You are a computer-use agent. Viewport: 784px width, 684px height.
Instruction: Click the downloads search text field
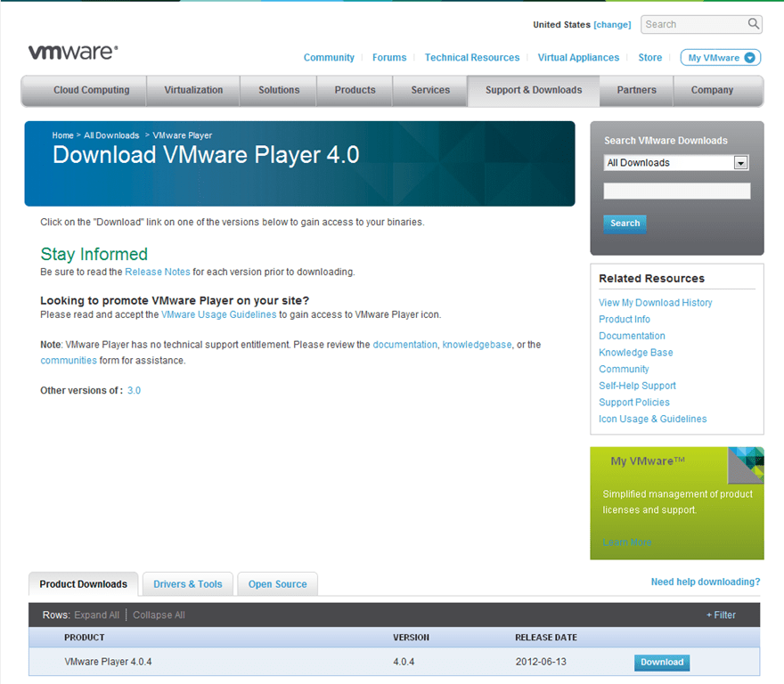pos(676,191)
